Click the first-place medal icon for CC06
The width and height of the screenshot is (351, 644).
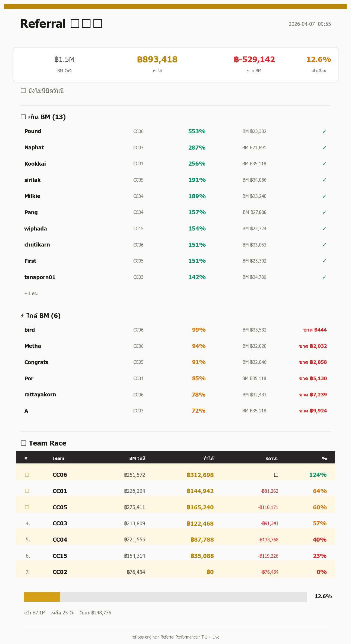point(27,475)
